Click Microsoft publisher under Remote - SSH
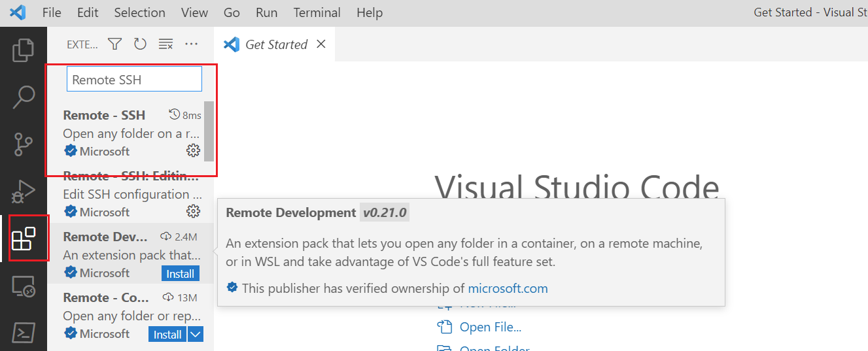The image size is (868, 351). (x=105, y=151)
